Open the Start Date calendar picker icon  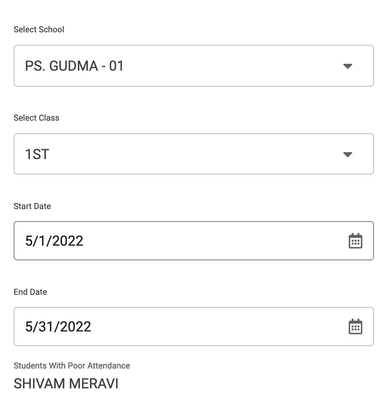coord(355,241)
